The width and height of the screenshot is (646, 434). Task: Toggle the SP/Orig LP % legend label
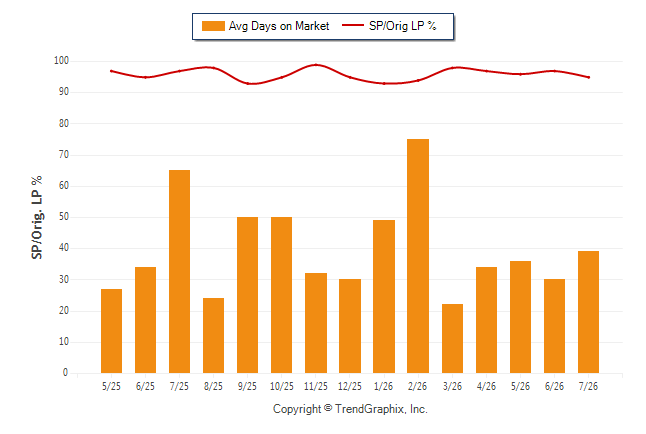click(x=403, y=26)
